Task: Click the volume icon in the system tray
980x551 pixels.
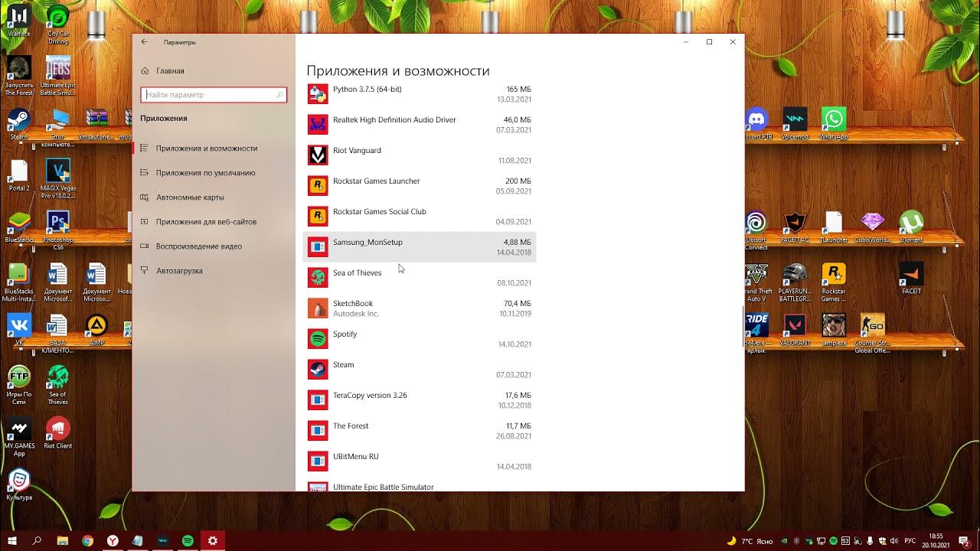Action: pyautogui.click(x=893, y=541)
